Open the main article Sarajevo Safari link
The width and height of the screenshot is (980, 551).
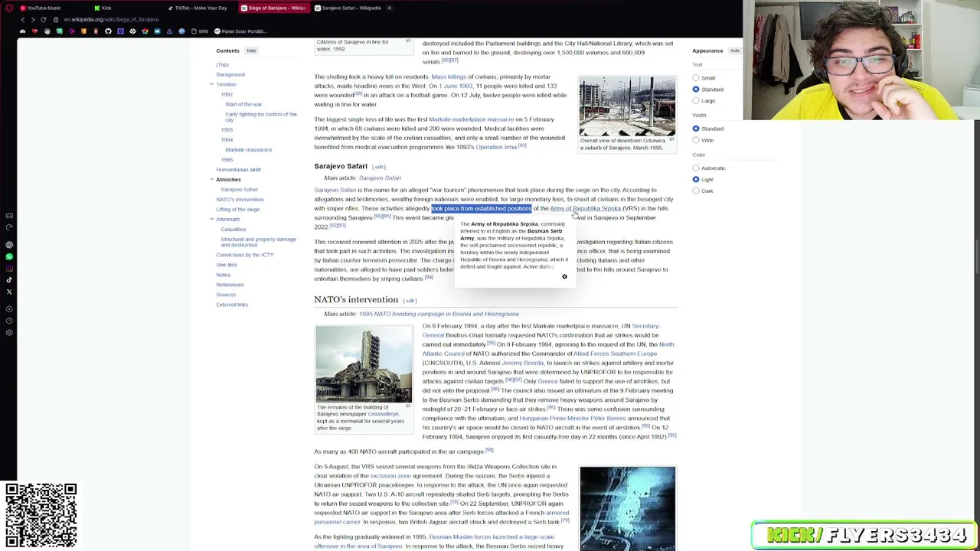(380, 178)
